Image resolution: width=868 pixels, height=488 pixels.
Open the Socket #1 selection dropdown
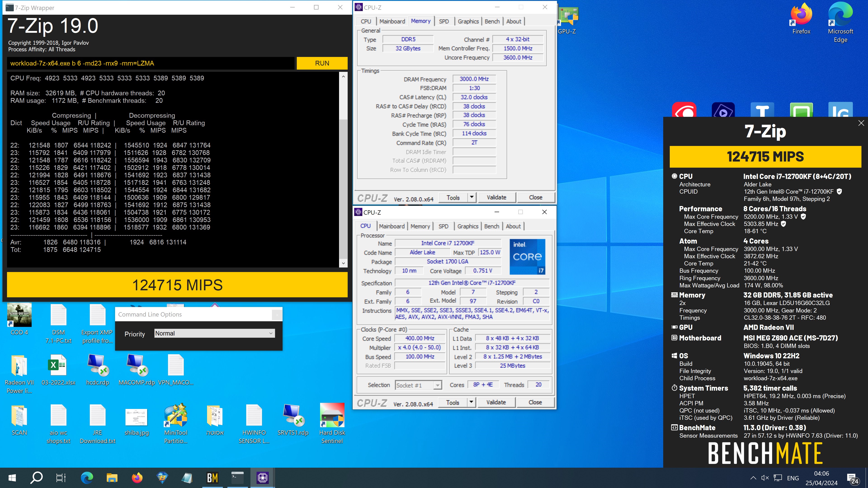point(418,385)
